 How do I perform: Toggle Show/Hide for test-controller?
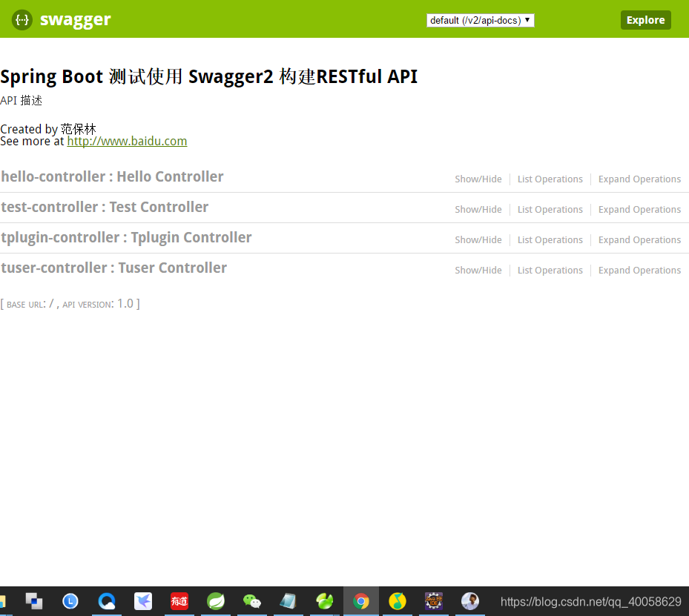click(x=478, y=210)
